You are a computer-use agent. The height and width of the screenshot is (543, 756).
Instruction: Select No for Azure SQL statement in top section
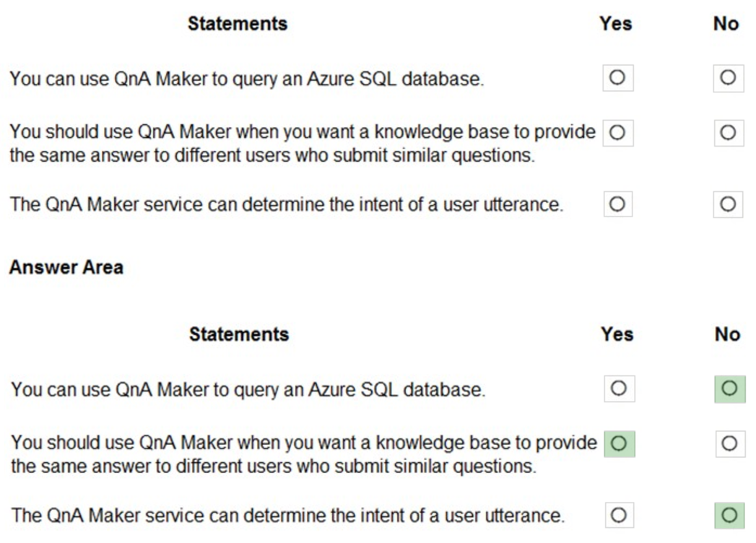pos(728,77)
